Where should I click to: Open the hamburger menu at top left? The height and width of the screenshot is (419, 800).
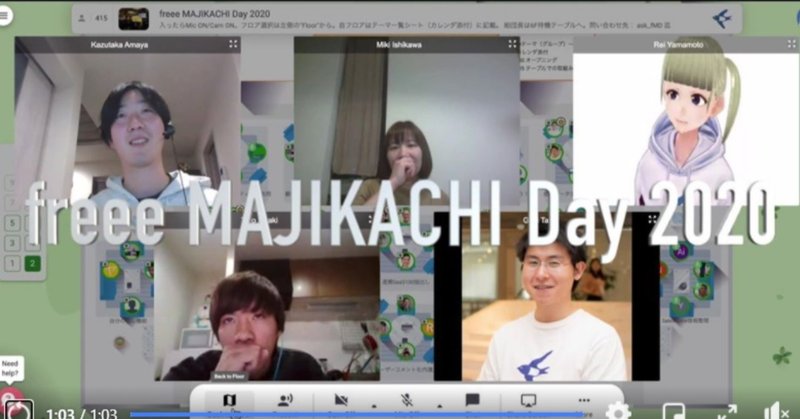click(x=5, y=16)
